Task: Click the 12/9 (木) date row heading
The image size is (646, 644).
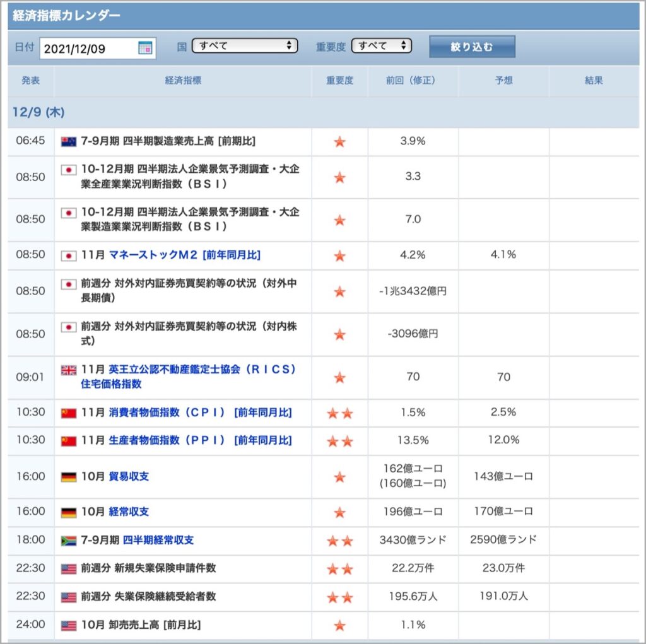Action: click(38, 112)
